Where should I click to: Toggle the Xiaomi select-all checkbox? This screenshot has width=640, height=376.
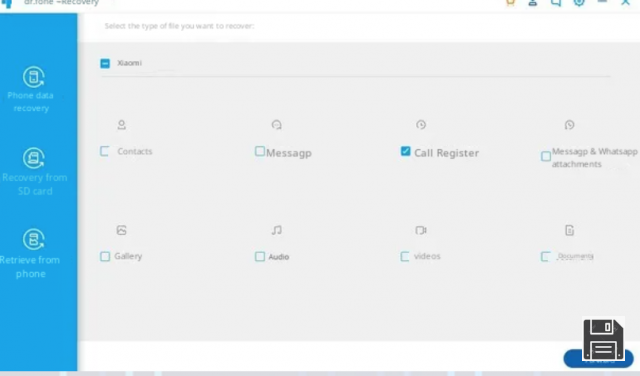point(105,63)
